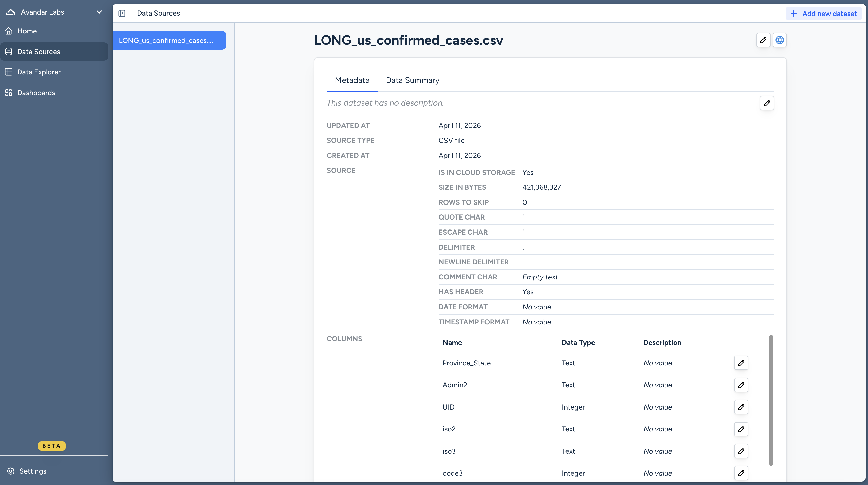Edit the code3 column entry

[741, 473]
